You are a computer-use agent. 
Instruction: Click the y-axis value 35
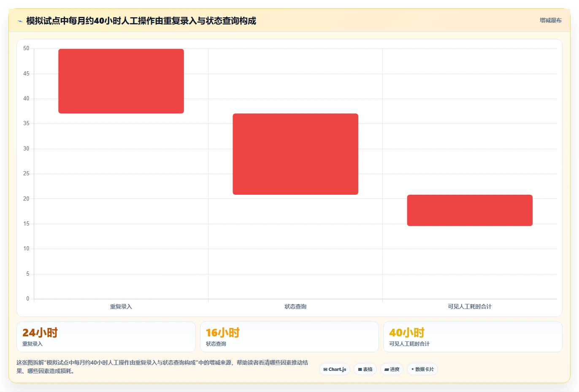26,124
